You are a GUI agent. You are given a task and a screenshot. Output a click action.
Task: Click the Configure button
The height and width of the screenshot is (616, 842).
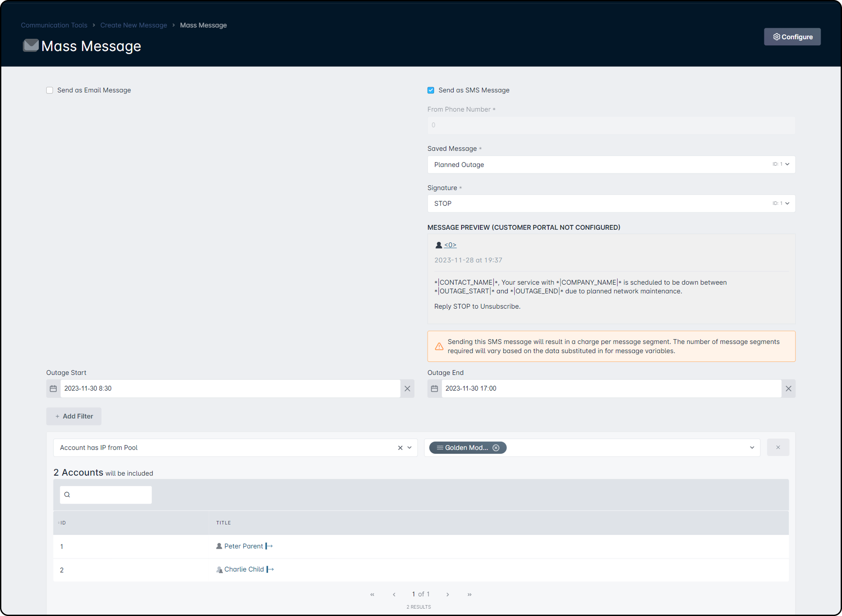coord(792,37)
